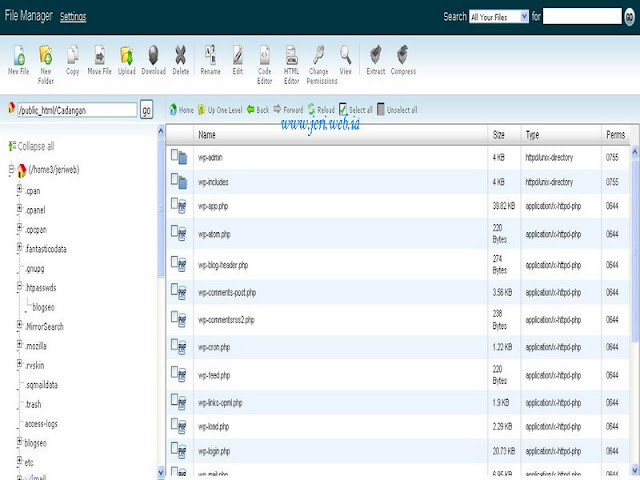
Task: Click the New File toolbar icon
Action: [19, 56]
